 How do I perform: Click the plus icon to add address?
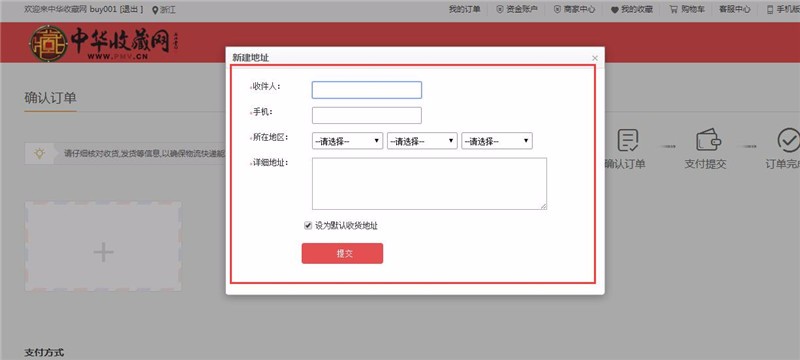point(103,252)
